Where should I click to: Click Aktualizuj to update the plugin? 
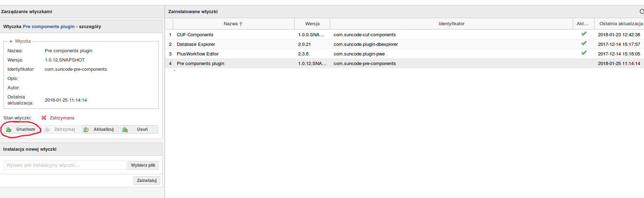(x=100, y=129)
